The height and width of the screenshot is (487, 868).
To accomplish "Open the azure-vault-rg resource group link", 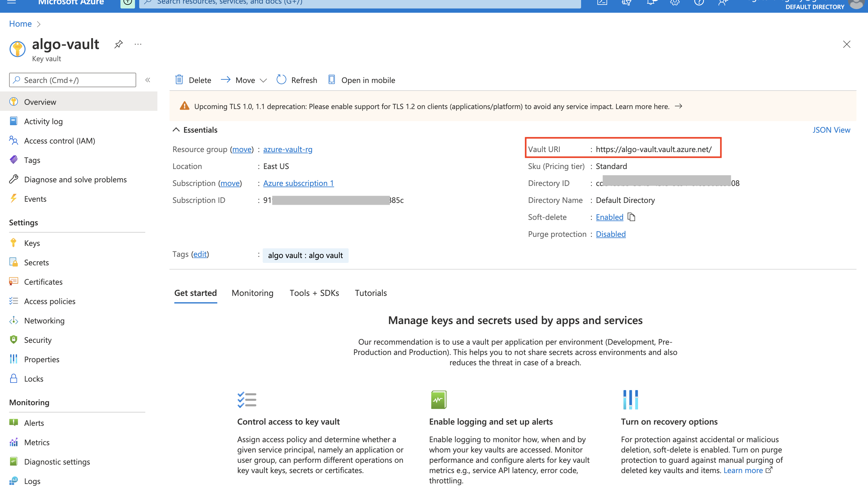I will [x=288, y=149].
